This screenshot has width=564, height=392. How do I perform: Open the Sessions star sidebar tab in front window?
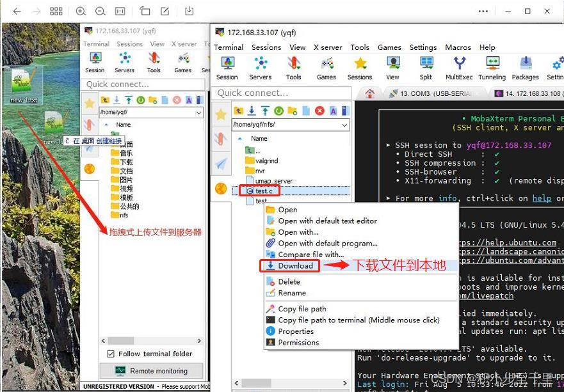(x=220, y=114)
